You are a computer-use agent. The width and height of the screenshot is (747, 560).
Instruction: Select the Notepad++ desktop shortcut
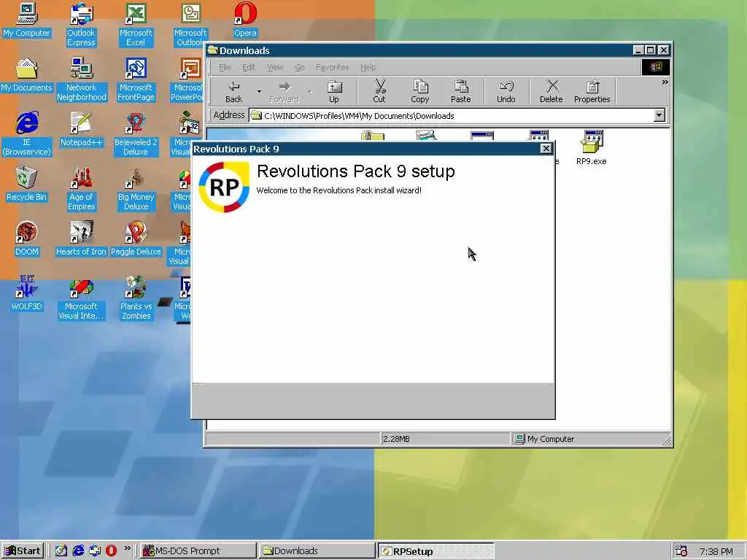pos(82,130)
